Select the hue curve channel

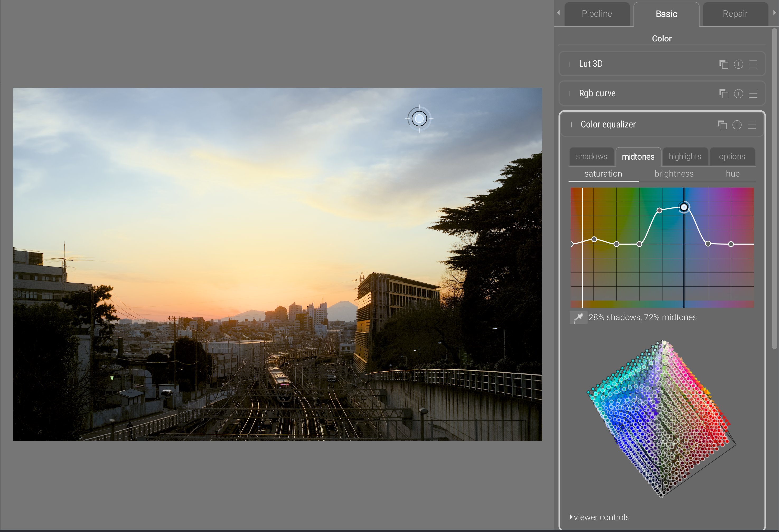click(733, 174)
